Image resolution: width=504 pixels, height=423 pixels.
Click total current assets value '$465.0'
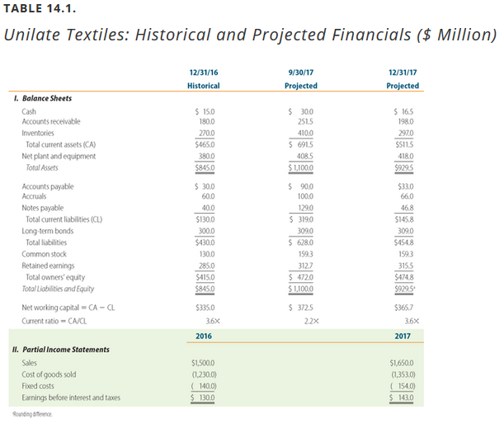pyautogui.click(x=205, y=144)
